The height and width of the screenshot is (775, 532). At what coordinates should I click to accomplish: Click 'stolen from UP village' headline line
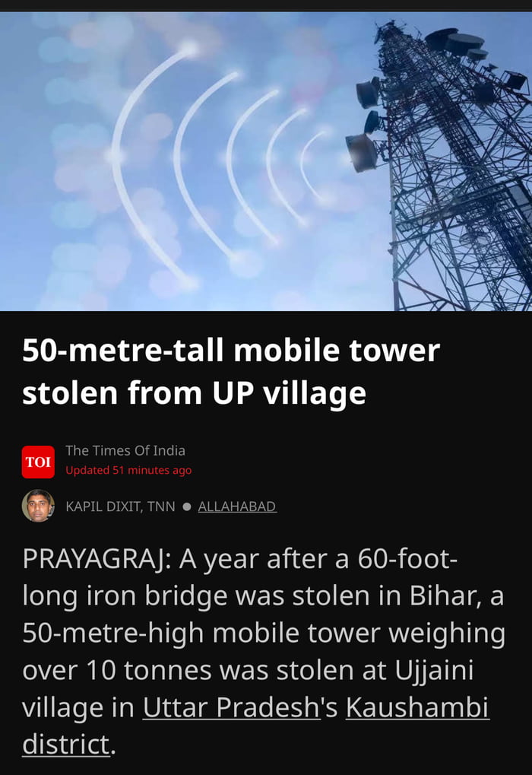(x=194, y=394)
